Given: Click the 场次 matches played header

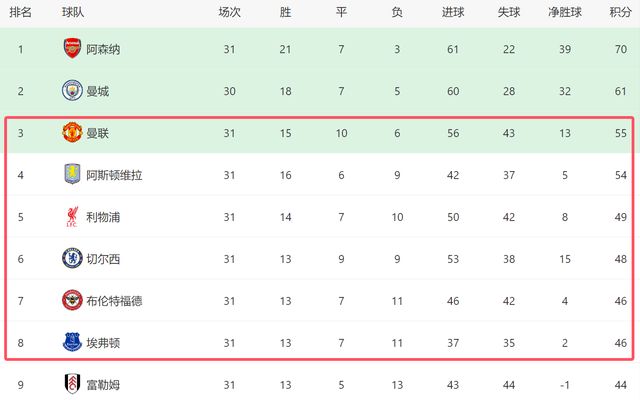Looking at the screenshot, I should (x=229, y=13).
